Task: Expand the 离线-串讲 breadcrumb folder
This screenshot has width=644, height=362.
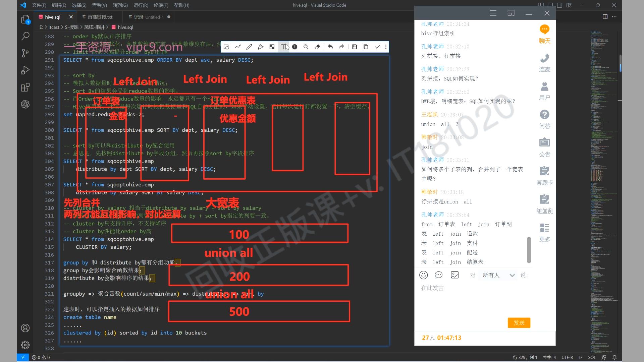Action: [x=94, y=27]
